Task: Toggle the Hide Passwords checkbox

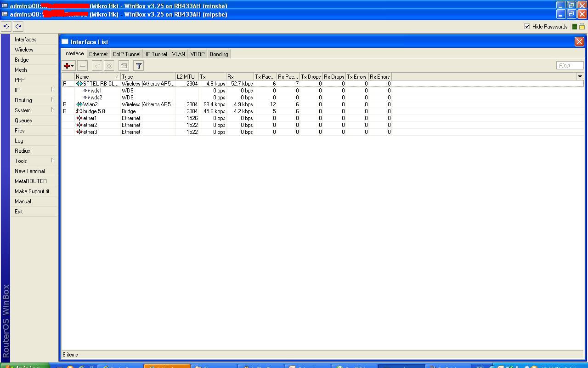Action: [x=527, y=26]
